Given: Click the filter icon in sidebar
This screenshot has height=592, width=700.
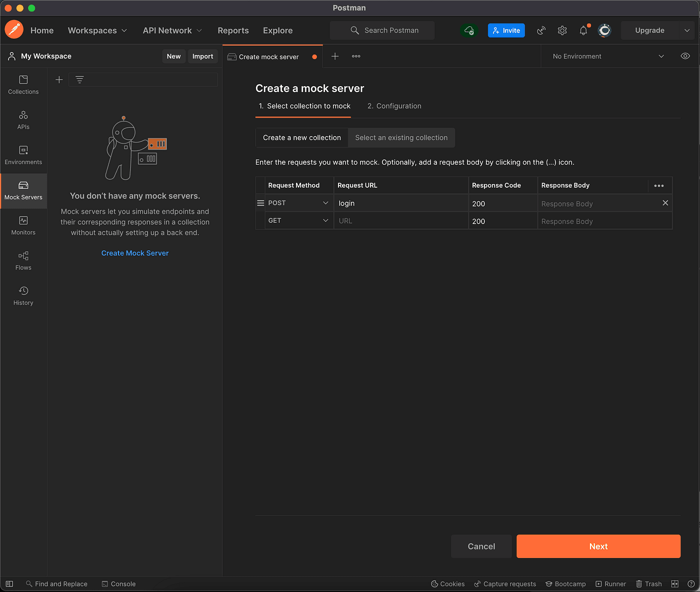Looking at the screenshot, I should pos(79,80).
